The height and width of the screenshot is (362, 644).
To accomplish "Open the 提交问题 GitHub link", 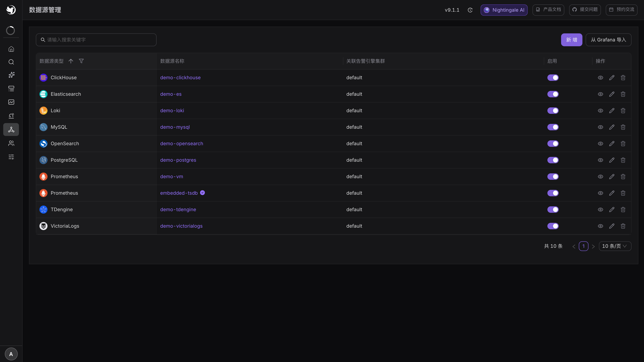I will pyautogui.click(x=585, y=10).
